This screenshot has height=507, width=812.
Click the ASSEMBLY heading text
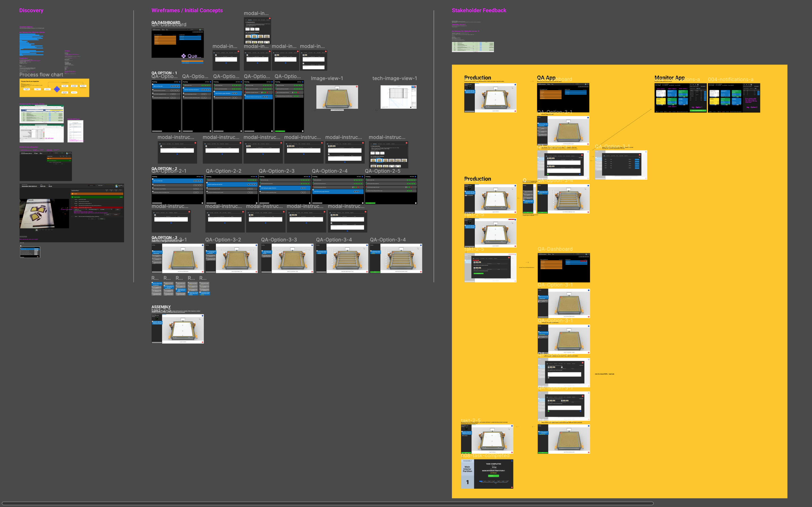[x=161, y=307]
